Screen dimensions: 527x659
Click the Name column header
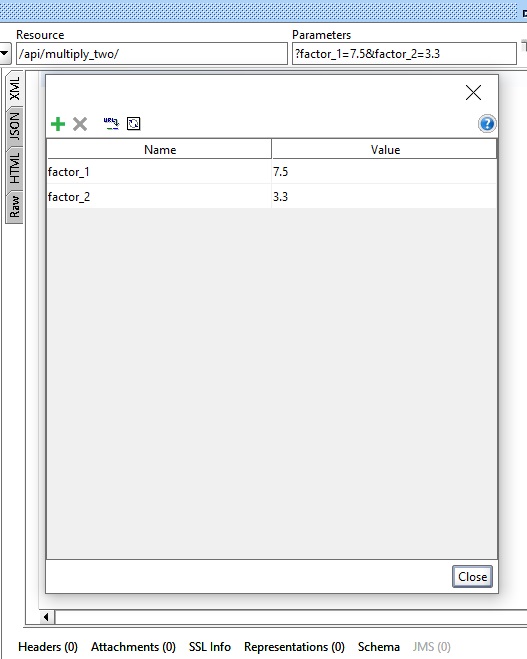[x=159, y=150]
